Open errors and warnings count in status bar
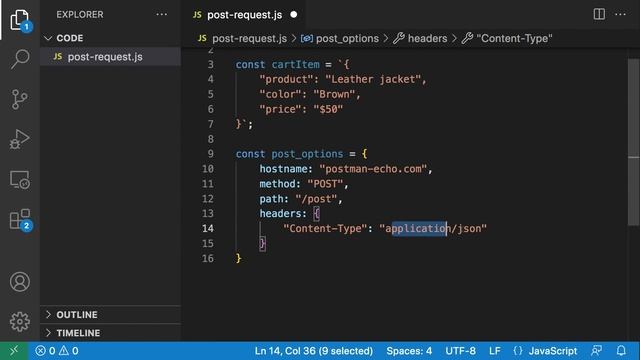The width and height of the screenshot is (640, 360). pos(57,351)
